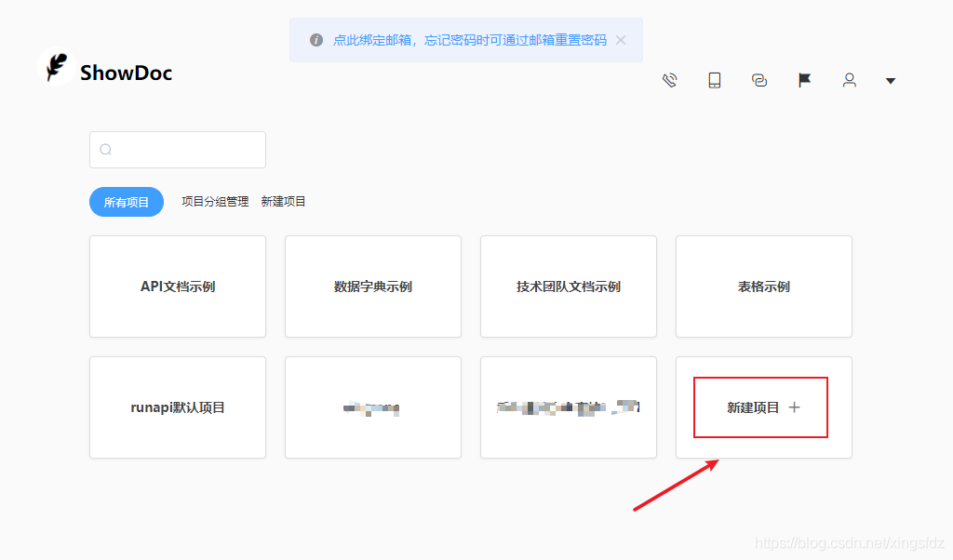Screen dimensions: 953x560
Task: Click the search magnifier icon
Action: [106, 150]
